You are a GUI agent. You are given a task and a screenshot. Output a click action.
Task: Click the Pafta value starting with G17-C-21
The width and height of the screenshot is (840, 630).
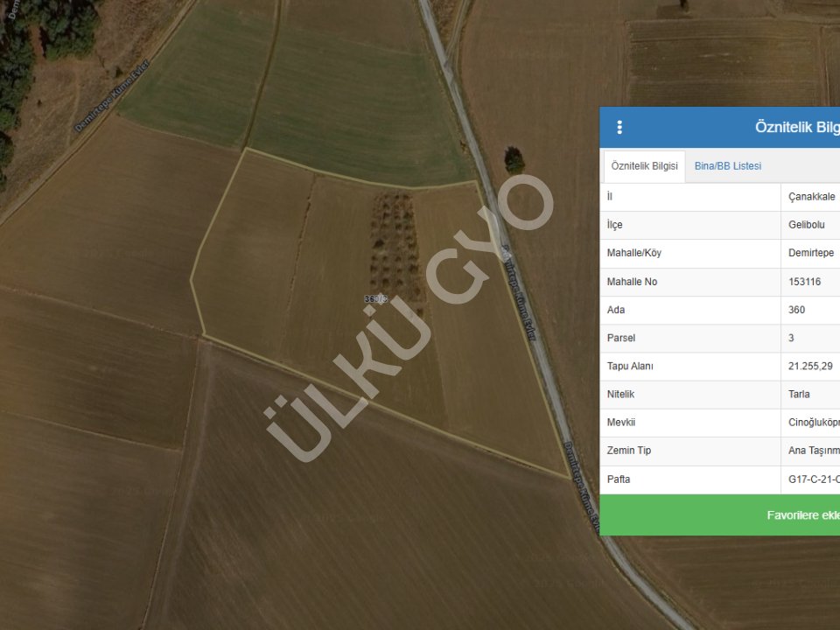pos(813,479)
